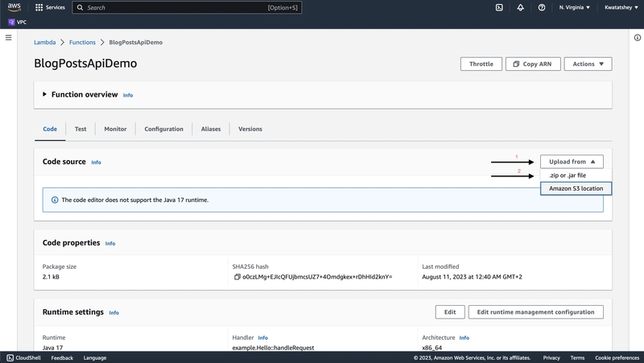Image resolution: width=644 pixels, height=363 pixels.
Task: Open the Terms footer link
Action: [577, 358]
